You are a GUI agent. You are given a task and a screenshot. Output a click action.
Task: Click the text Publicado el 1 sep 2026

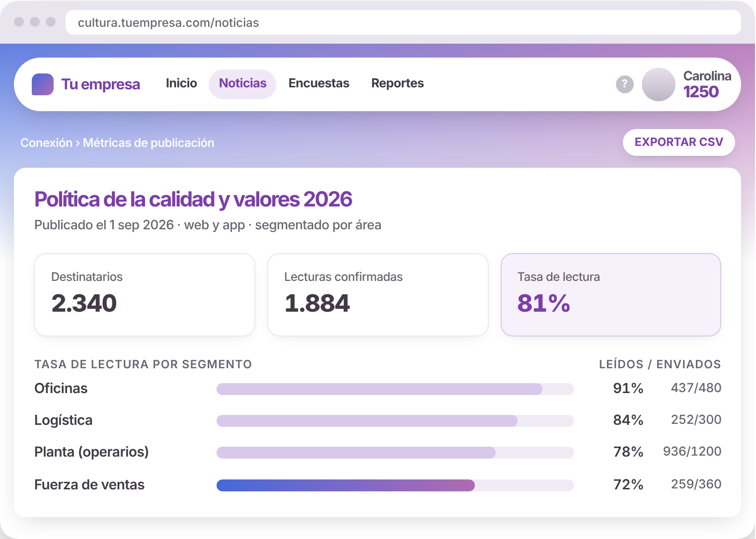[x=104, y=225]
